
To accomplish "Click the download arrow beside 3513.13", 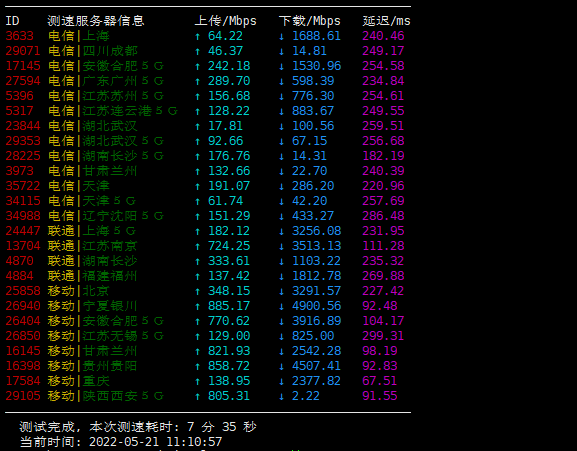I will point(282,246).
